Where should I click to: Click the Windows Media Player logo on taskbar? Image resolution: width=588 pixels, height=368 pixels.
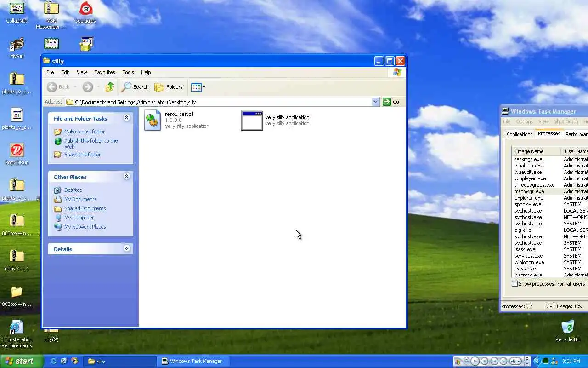tap(458, 362)
